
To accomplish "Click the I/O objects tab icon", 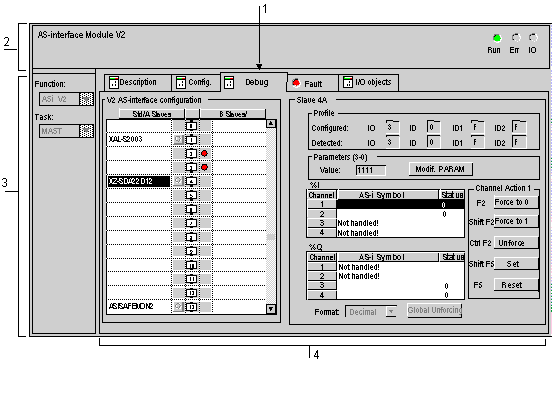I will point(347,82).
